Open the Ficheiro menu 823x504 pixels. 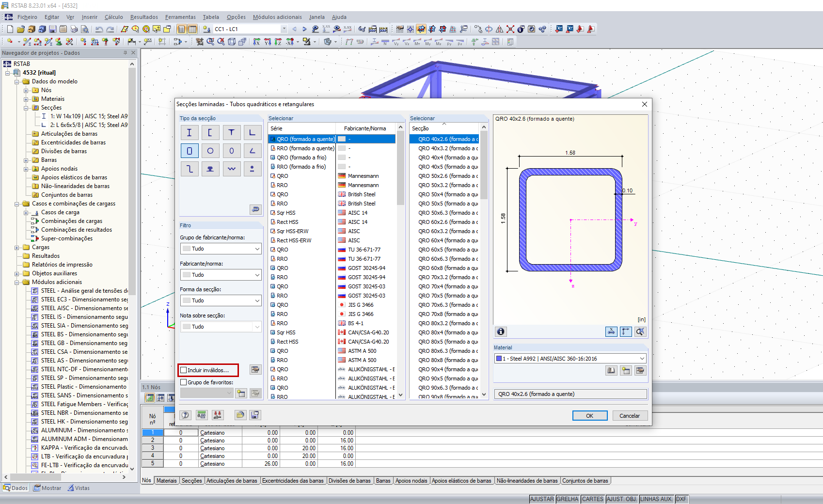click(27, 17)
